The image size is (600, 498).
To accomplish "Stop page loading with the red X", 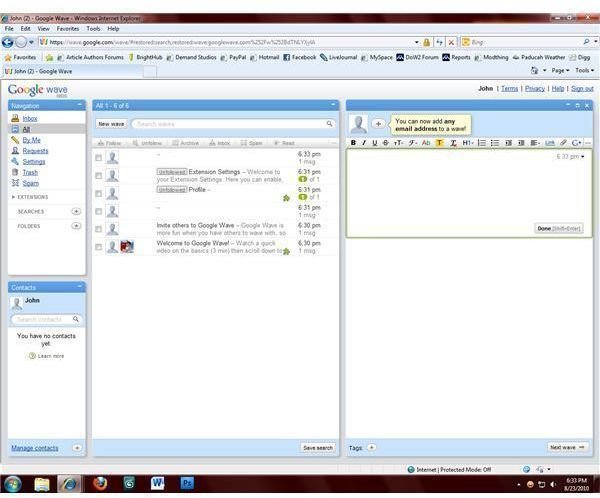I will 451,42.
